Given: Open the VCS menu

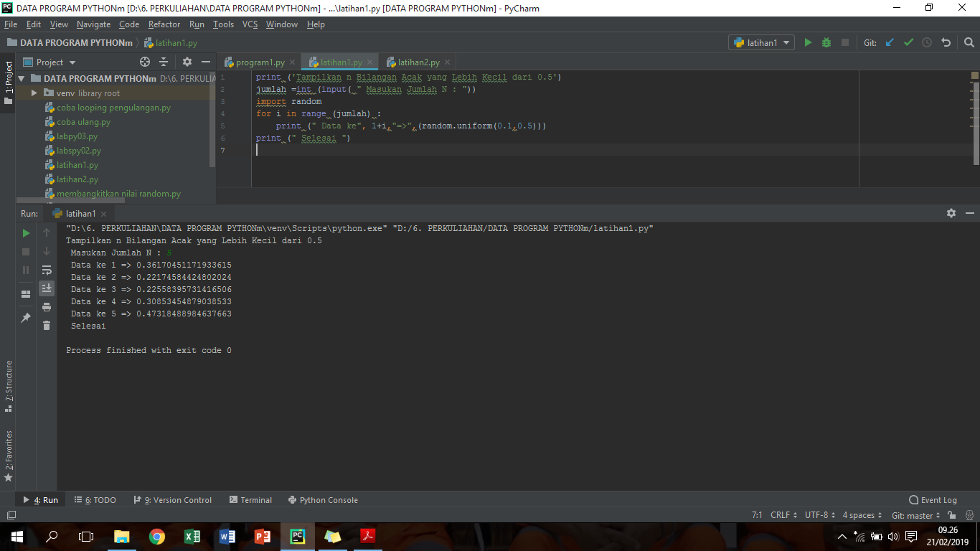Looking at the screenshot, I should 250,24.
